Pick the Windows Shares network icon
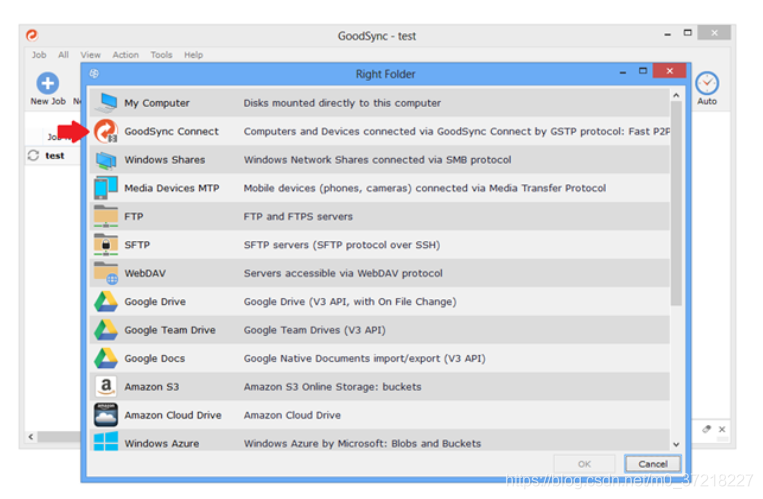Screen dimensions: 763x499 106,160
